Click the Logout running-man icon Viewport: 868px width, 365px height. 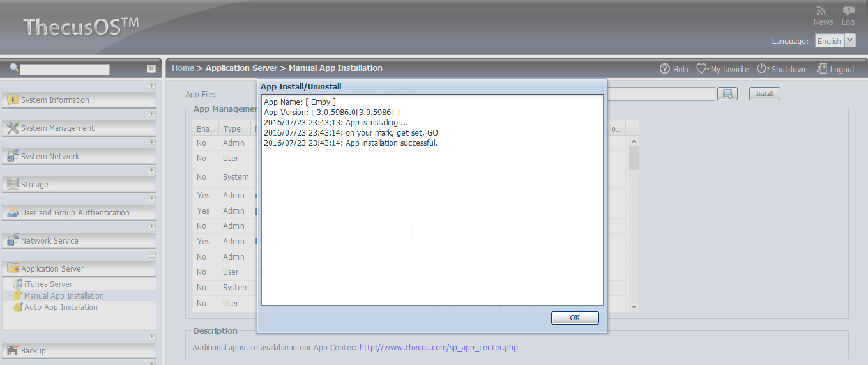tap(822, 68)
